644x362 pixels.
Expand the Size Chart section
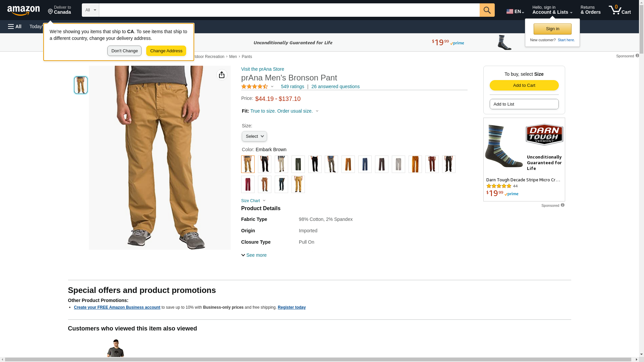tap(253, 201)
